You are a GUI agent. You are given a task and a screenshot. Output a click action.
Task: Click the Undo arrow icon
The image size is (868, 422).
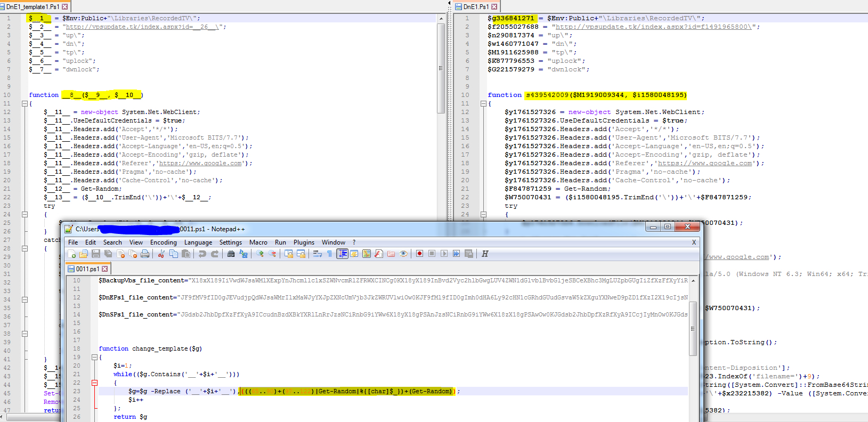coord(202,254)
